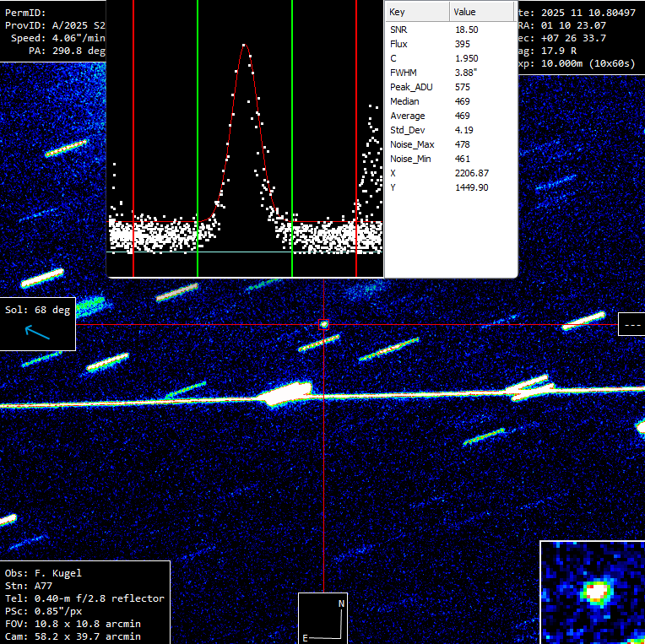
Task: Click the 'Sol: 68 deg' label
Action: pyautogui.click(x=38, y=310)
